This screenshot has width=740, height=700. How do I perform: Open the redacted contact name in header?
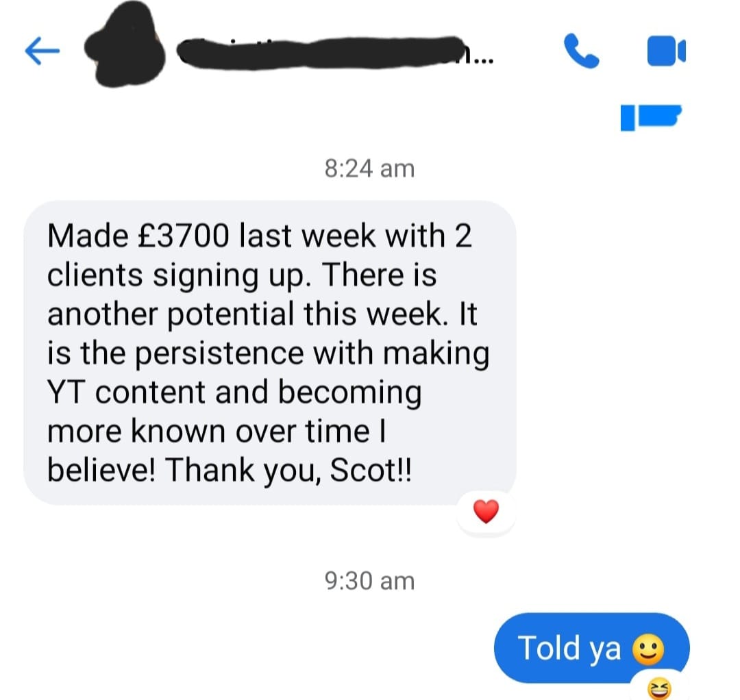click(x=325, y=53)
